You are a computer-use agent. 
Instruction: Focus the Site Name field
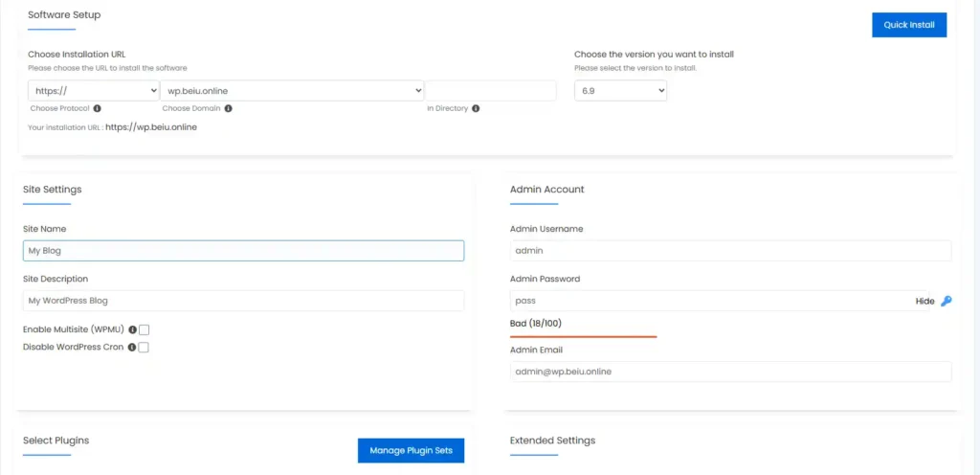pyautogui.click(x=243, y=251)
